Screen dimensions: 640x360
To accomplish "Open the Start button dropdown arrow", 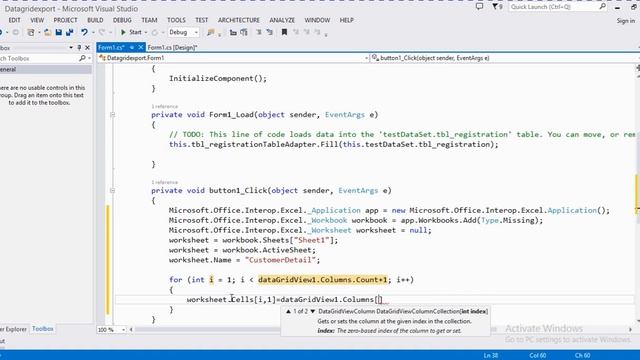I will pos(146,32).
